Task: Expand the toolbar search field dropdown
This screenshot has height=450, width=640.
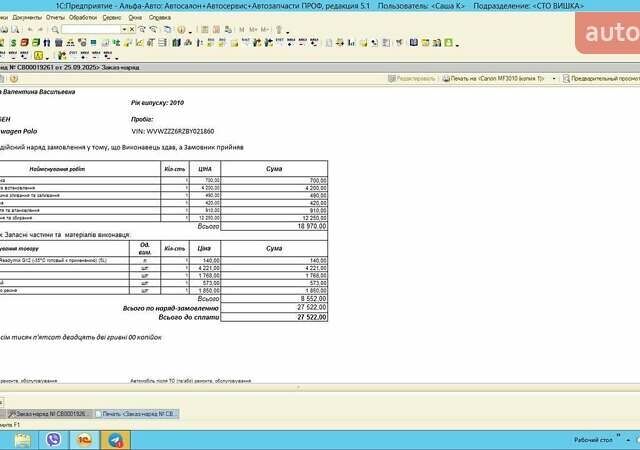Action: tap(125, 30)
